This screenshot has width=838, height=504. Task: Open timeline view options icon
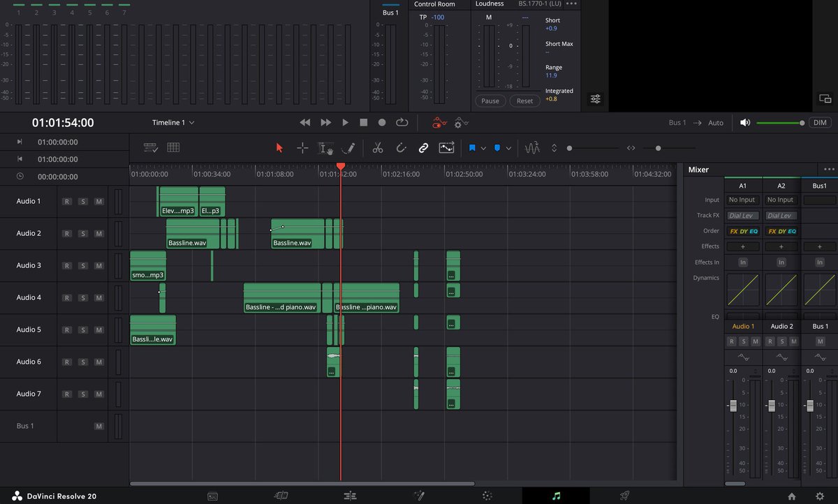point(150,147)
